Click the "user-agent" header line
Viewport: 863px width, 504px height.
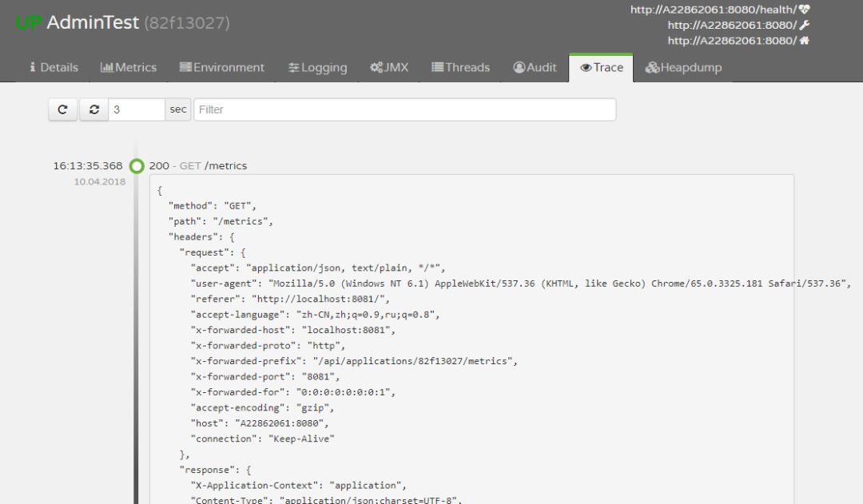click(x=521, y=284)
